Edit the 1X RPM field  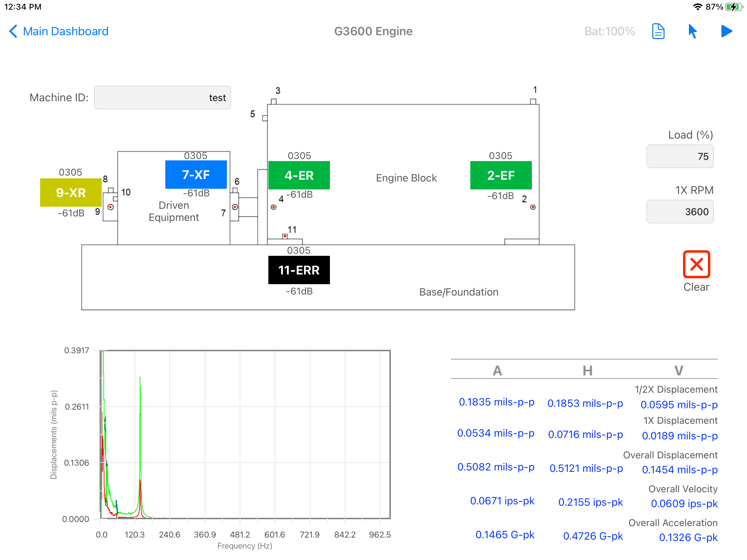point(680,212)
